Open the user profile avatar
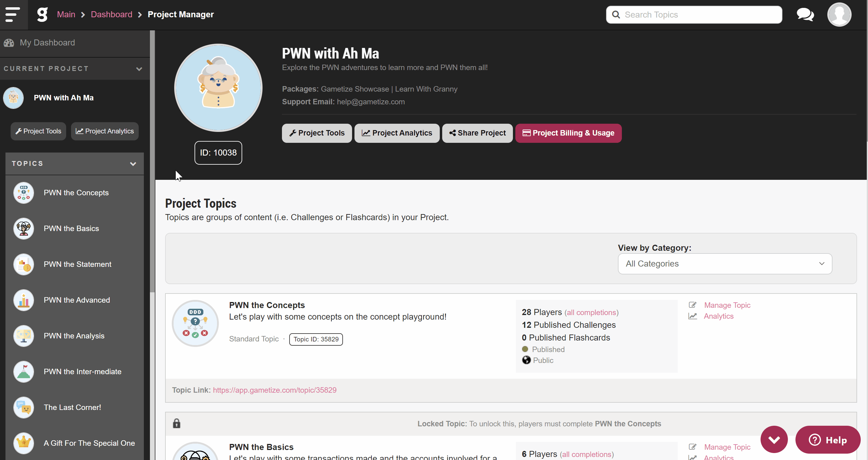The height and width of the screenshot is (460, 868). coord(839,15)
